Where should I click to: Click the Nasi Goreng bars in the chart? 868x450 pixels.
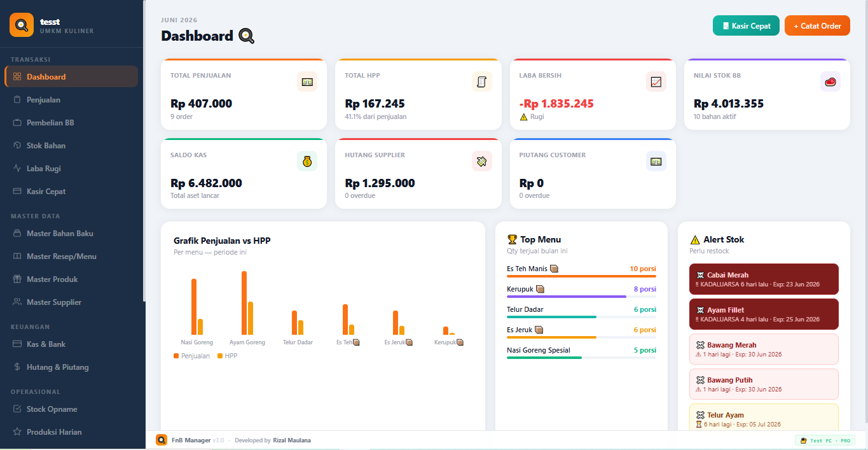click(197, 307)
